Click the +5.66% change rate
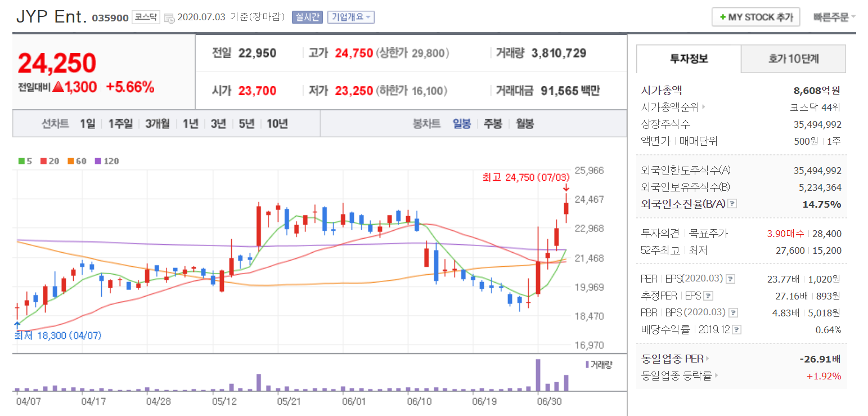The height and width of the screenshot is (416, 868). 130,87
